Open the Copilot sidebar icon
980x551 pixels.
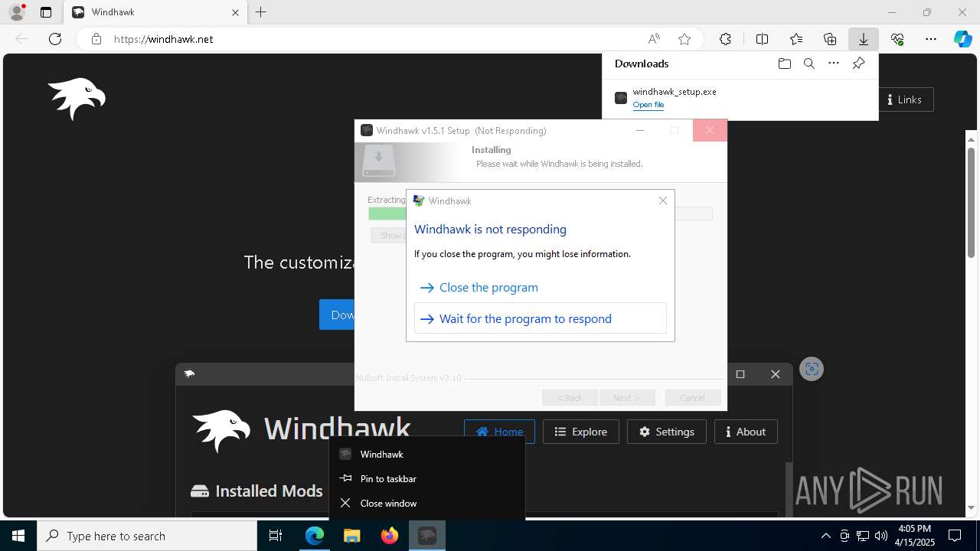(963, 39)
